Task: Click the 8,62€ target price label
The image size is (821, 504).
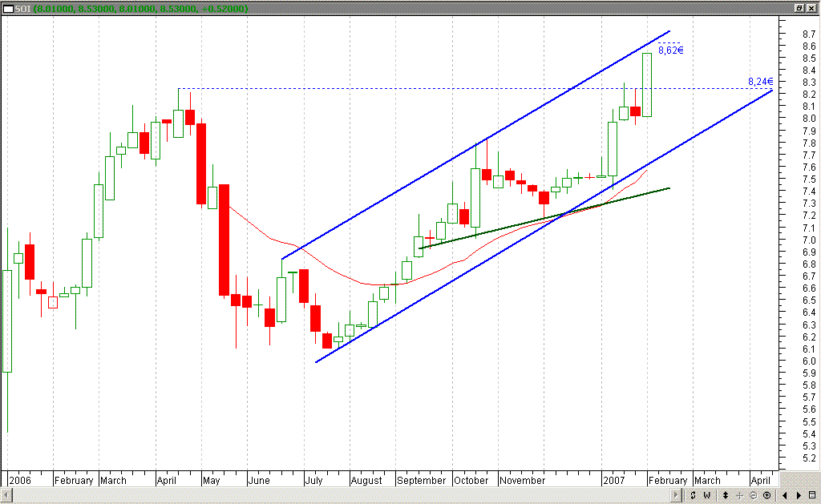Action: (x=669, y=50)
